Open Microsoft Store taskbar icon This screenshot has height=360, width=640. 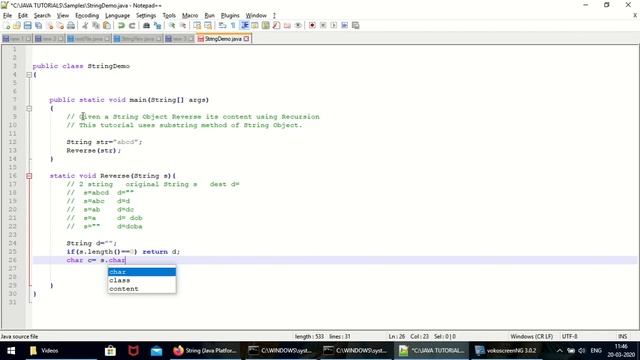click(110, 351)
